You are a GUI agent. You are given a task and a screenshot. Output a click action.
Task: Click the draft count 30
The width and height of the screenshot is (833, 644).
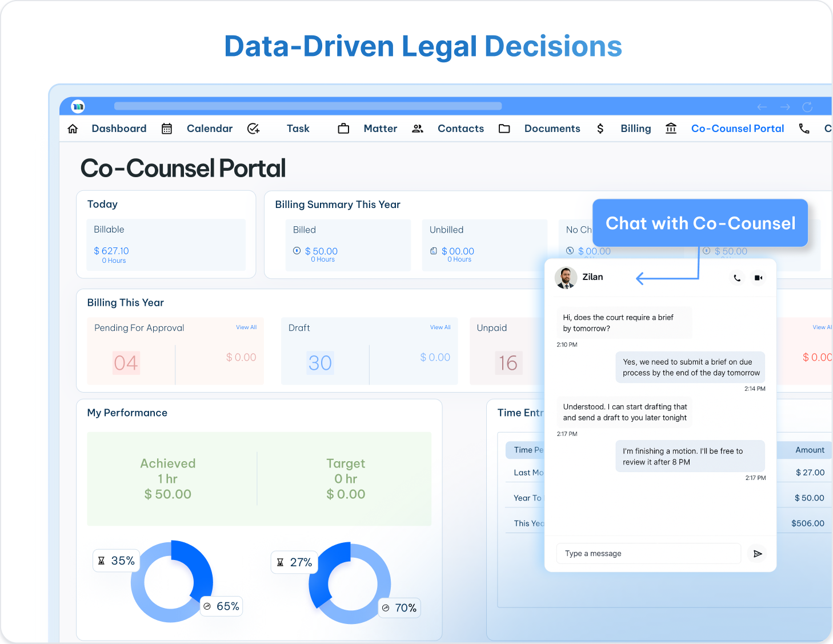click(x=320, y=363)
